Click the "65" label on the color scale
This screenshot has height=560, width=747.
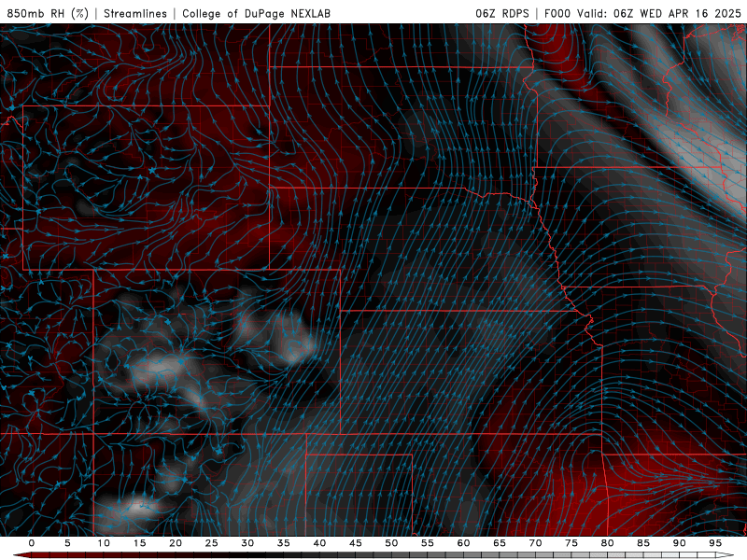(500, 543)
